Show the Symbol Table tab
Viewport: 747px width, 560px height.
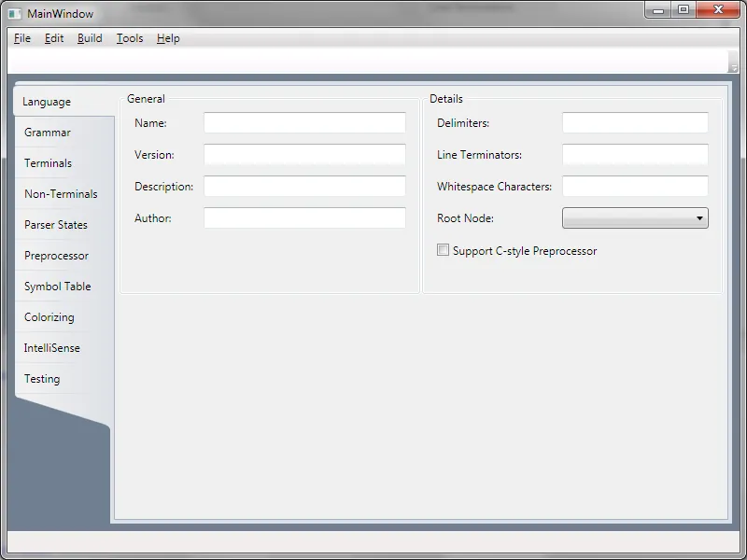pyautogui.click(x=64, y=287)
